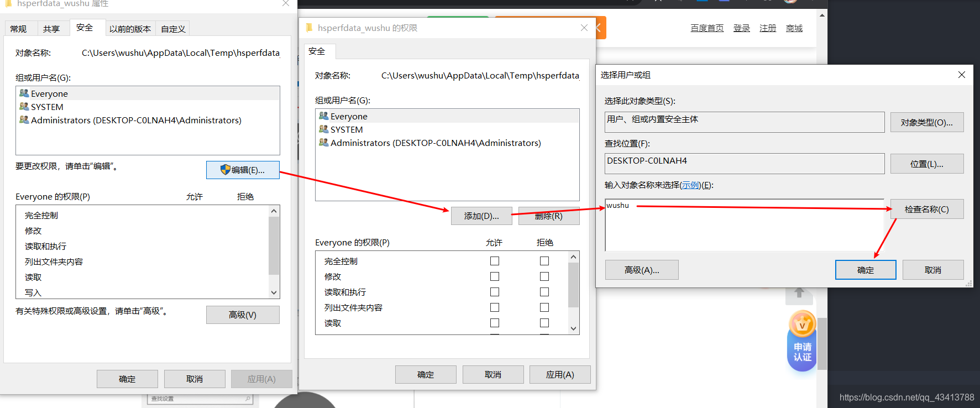
Task: Click the folder icon in the permissions dialog title
Action: click(309, 28)
